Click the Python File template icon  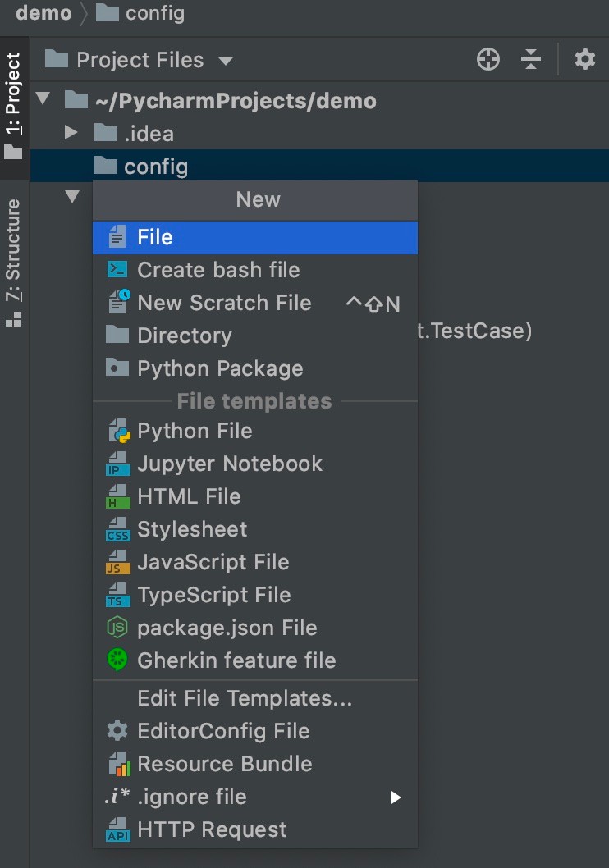click(118, 432)
